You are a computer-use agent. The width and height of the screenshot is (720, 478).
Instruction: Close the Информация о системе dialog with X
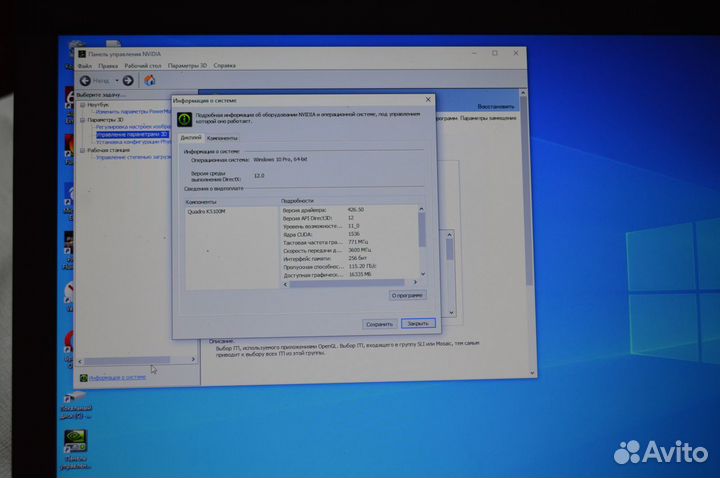pyautogui.click(x=428, y=100)
